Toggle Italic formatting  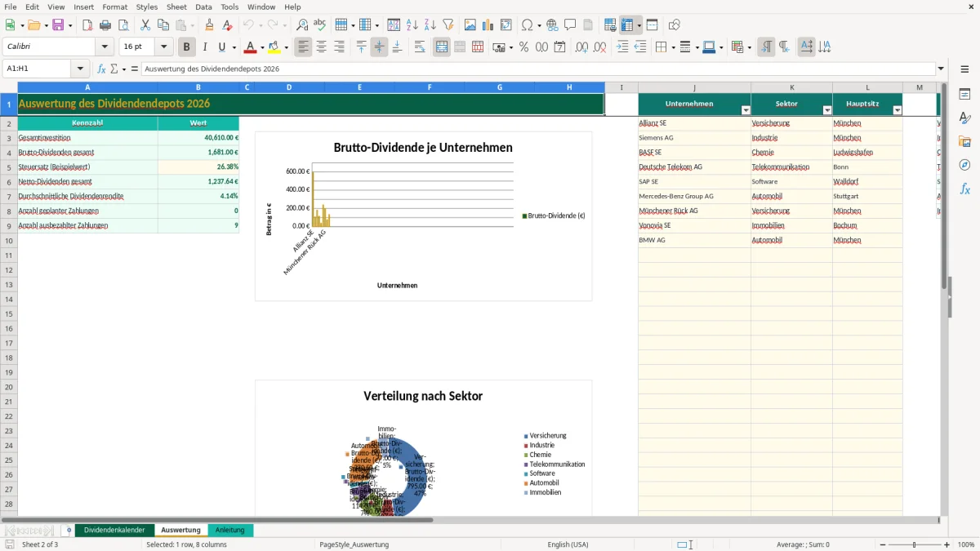pos(205,47)
